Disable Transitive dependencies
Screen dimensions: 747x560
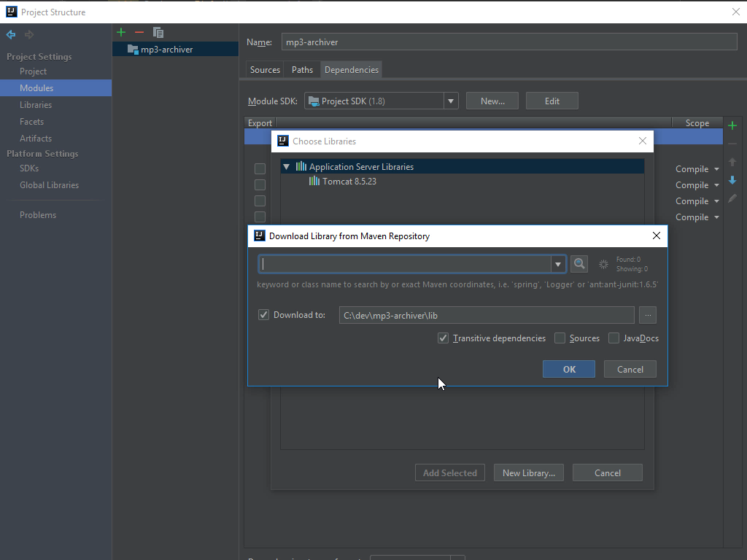[443, 338]
